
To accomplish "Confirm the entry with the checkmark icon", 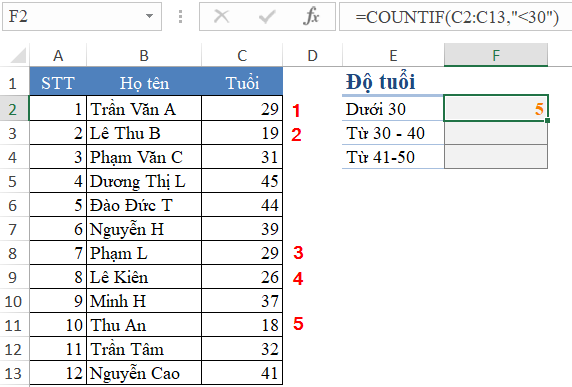I will pos(267,16).
